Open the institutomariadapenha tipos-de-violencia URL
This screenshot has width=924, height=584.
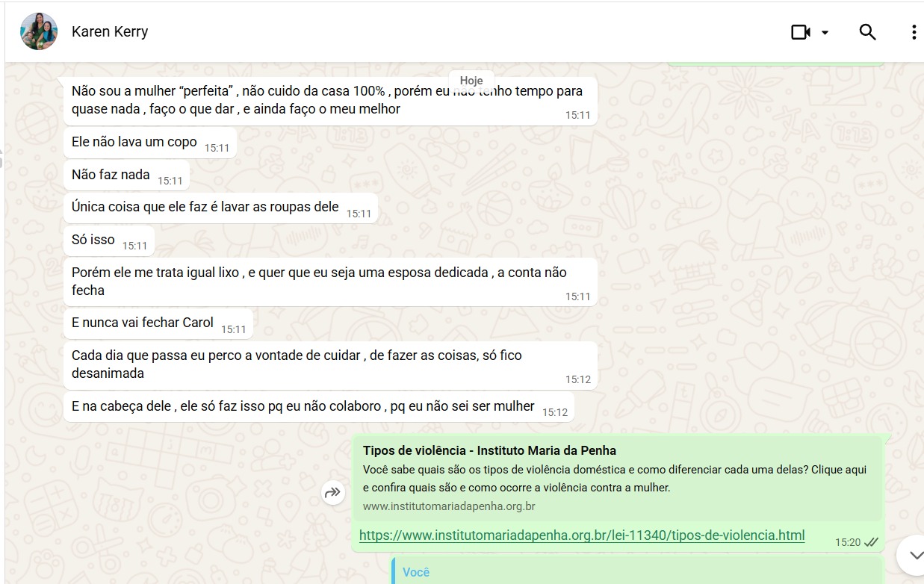pyautogui.click(x=581, y=535)
